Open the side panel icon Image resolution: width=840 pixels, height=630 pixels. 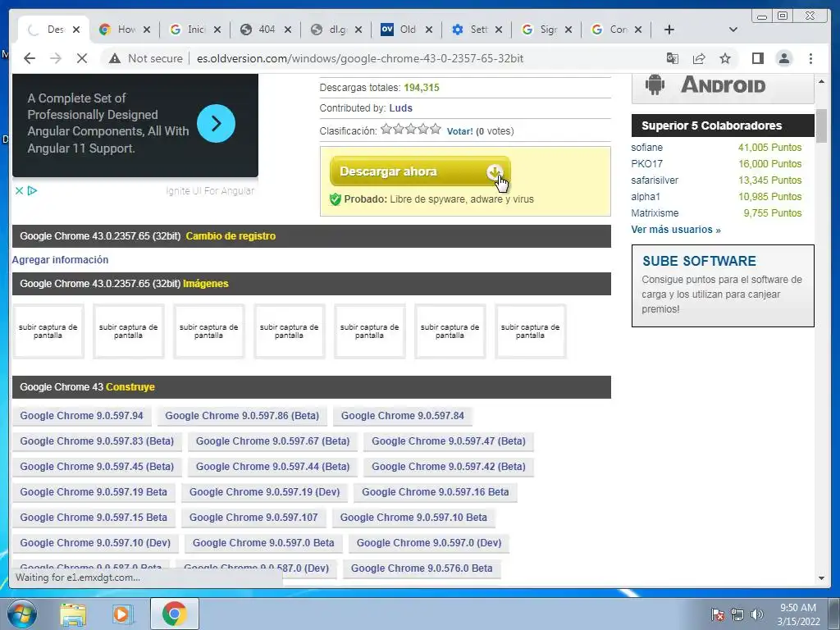click(757, 58)
